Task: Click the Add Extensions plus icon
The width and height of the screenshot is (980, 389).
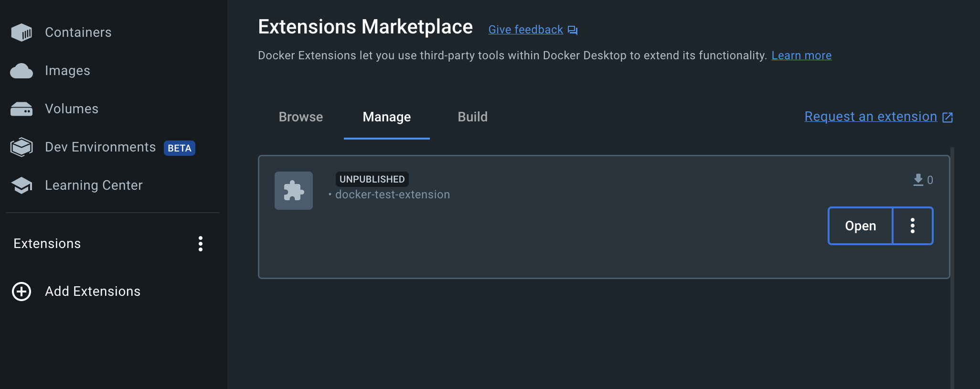Action: [21, 292]
